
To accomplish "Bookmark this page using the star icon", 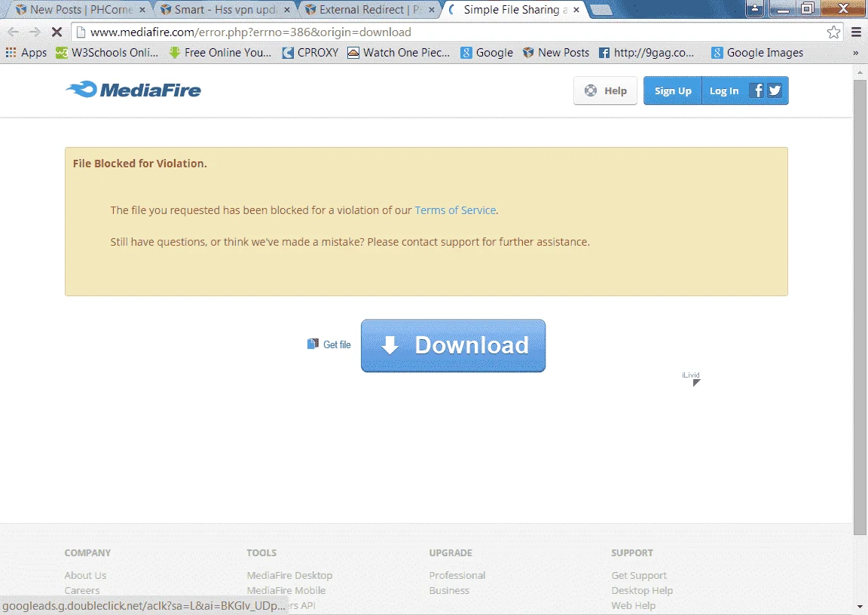I will 833,32.
